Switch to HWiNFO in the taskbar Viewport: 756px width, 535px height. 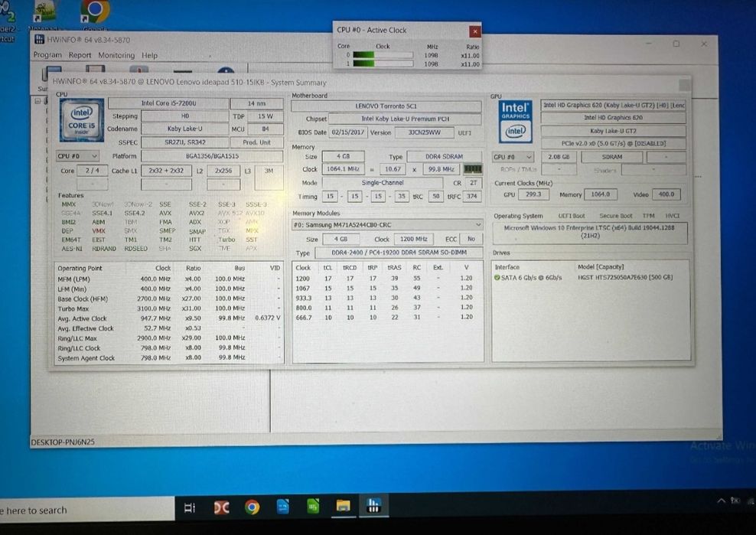[373, 505]
